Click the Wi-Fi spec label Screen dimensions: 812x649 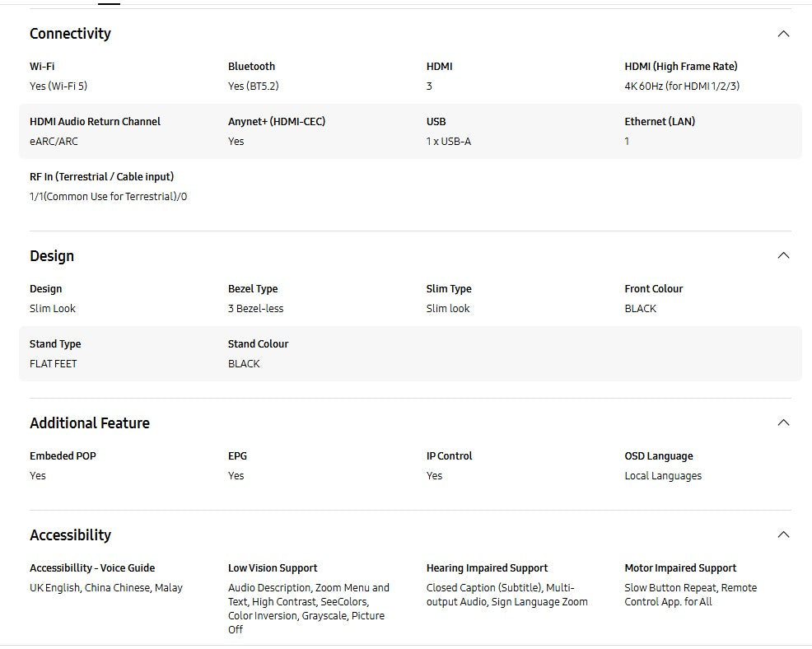(x=42, y=67)
